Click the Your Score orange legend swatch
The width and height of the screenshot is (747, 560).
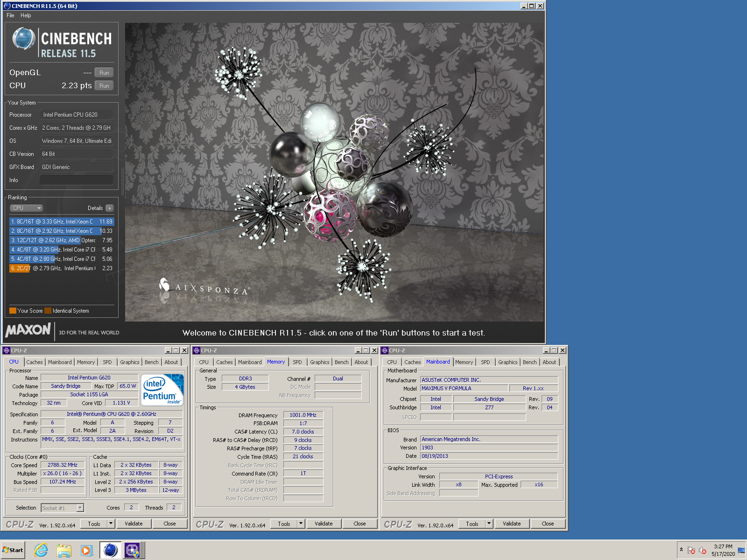[13, 311]
